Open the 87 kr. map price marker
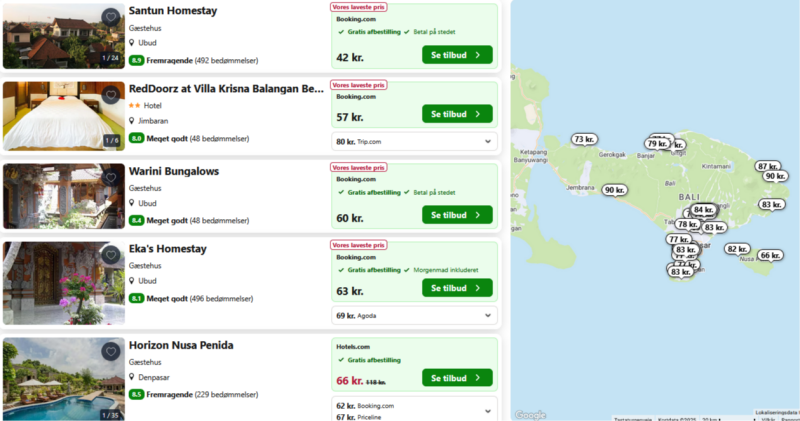Viewport: 800px width, 421px height. coord(768,166)
